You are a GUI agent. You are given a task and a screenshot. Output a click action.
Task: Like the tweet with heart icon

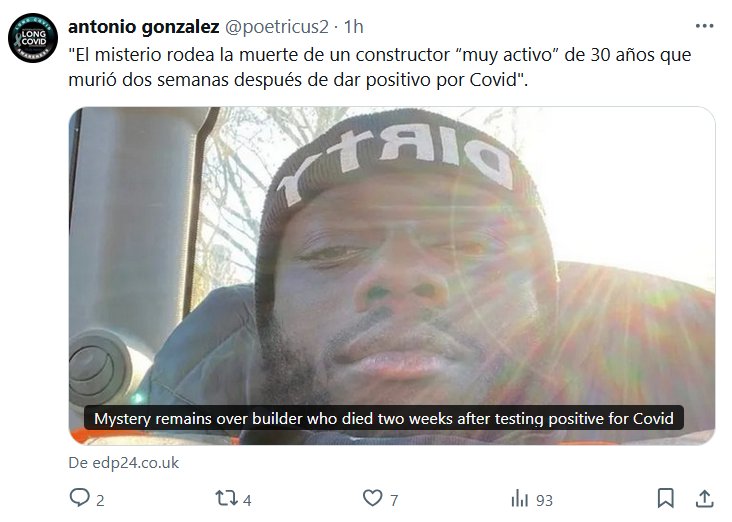coord(372,498)
